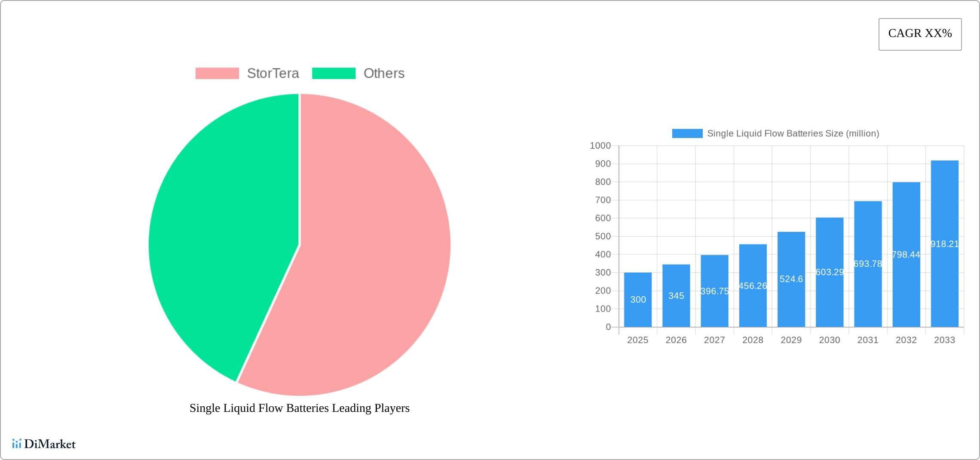Screen dimensions: 980x460
Task: Click the DiMarket logo icon
Action: coord(17,444)
